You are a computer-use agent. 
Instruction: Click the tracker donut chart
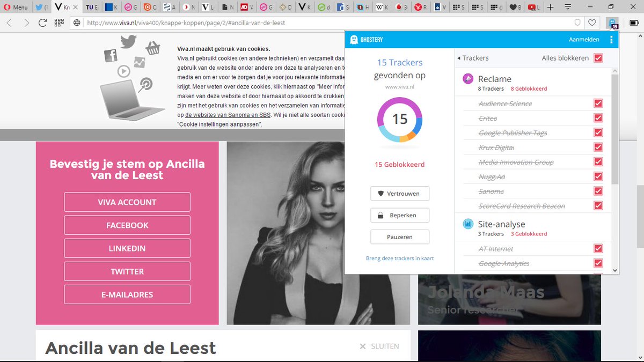click(400, 119)
